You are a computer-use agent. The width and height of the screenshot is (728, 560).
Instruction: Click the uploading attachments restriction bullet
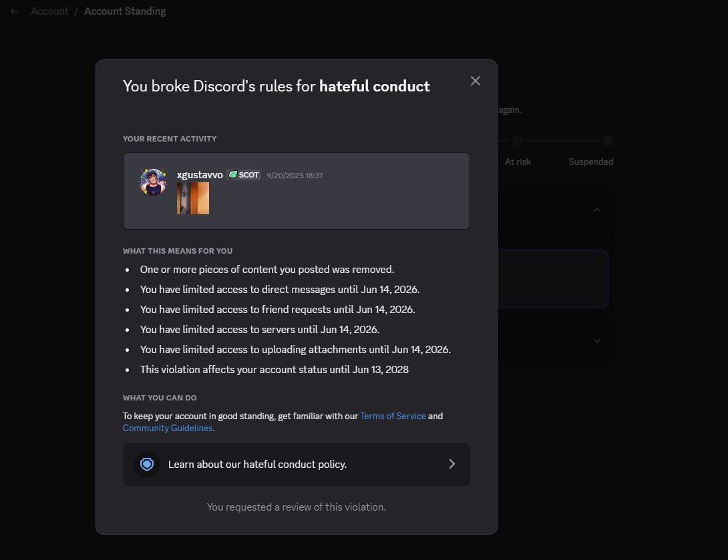(295, 349)
